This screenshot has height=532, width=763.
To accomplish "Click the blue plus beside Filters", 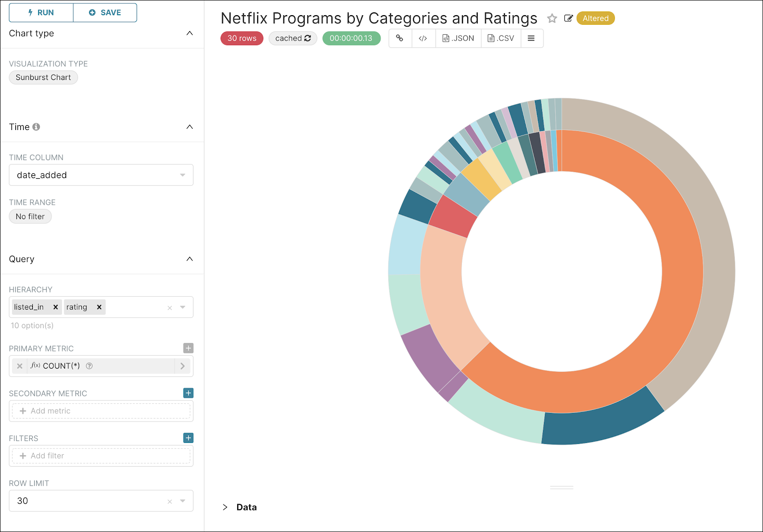I will point(188,438).
